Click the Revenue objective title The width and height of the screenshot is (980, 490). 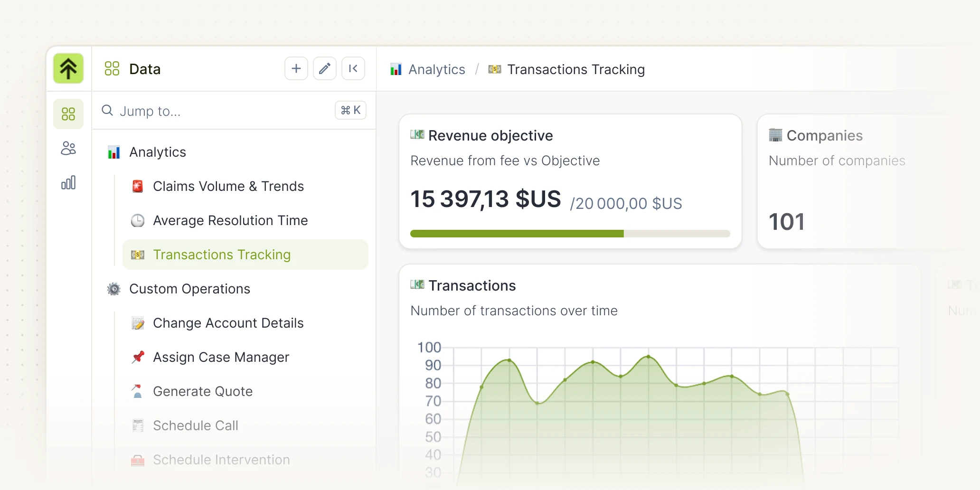490,135
